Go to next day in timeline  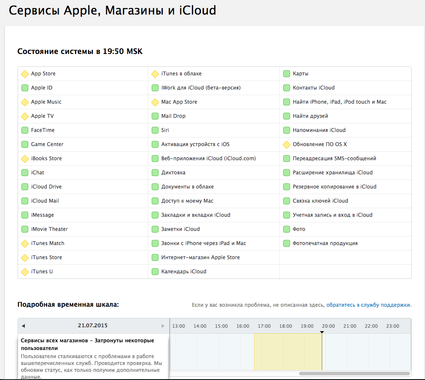click(x=163, y=326)
